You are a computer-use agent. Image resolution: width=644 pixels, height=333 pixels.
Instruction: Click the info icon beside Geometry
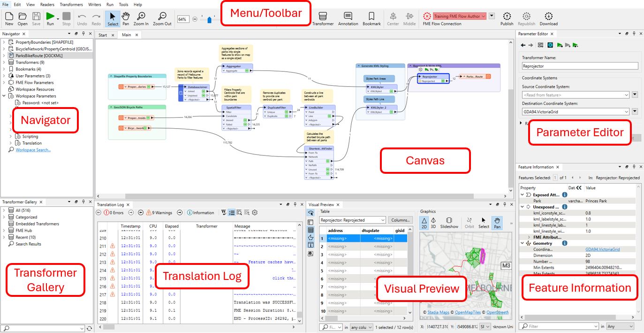[x=565, y=243]
